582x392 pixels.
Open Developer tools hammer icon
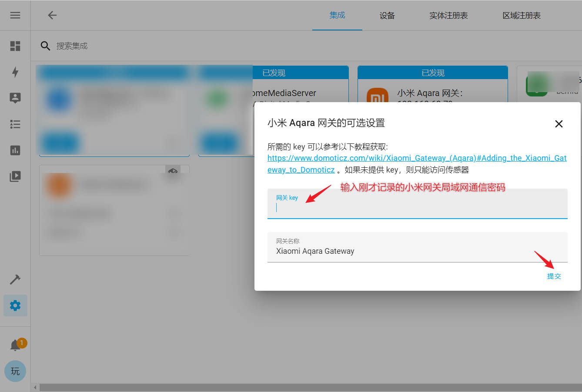click(15, 279)
